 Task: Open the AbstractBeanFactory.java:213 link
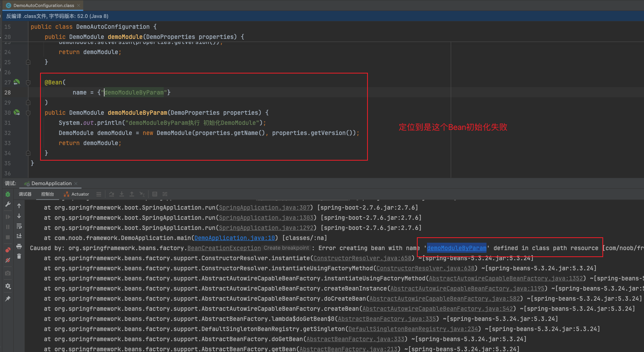pos(348,349)
